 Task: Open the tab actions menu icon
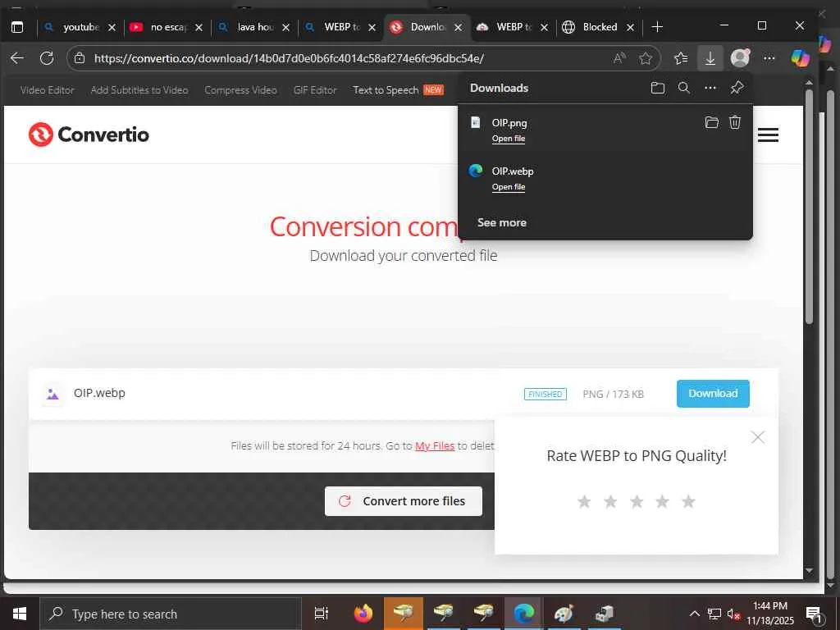pos(17,27)
